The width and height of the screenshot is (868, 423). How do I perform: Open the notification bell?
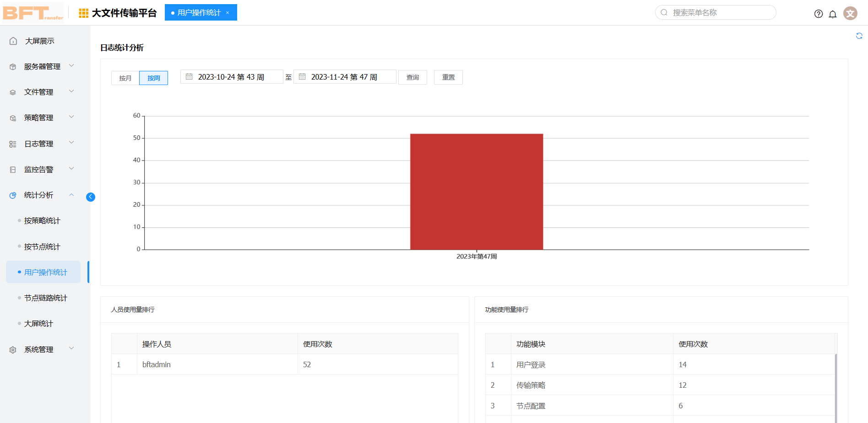point(832,14)
